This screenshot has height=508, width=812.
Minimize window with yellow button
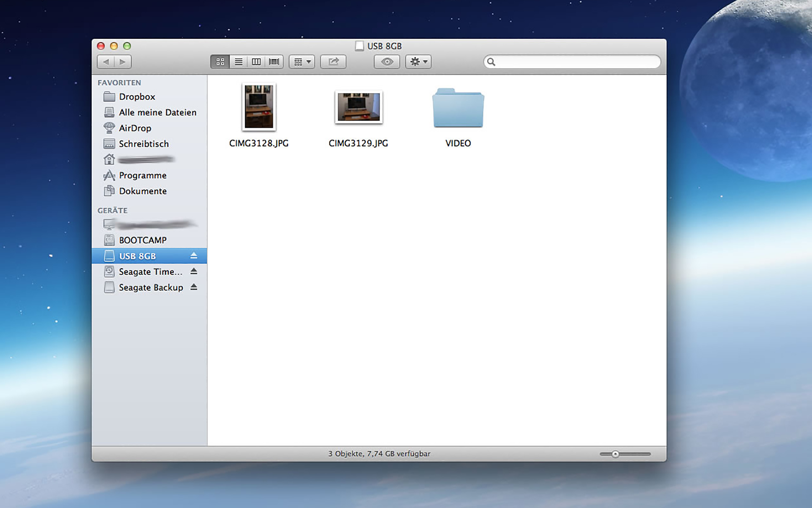(114, 46)
